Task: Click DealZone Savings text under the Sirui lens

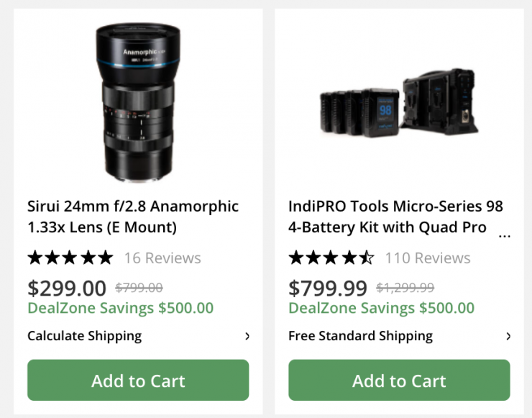Action: [x=120, y=308]
